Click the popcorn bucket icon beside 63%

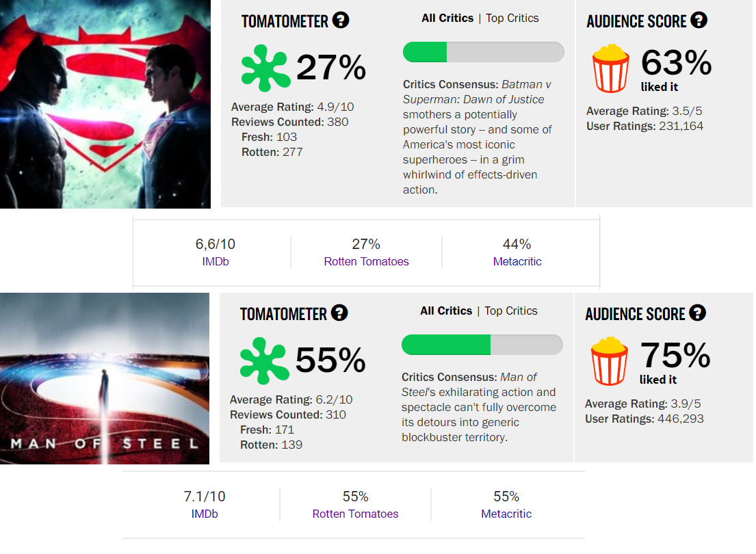coord(610,68)
